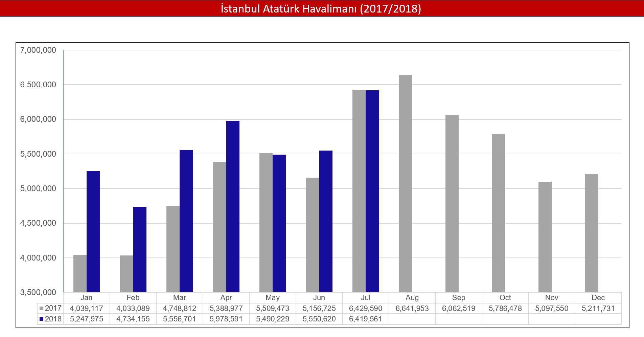Click the Feb 2018 blue bar
Image resolution: width=644 pixels, height=337 pixels.
(x=140, y=249)
